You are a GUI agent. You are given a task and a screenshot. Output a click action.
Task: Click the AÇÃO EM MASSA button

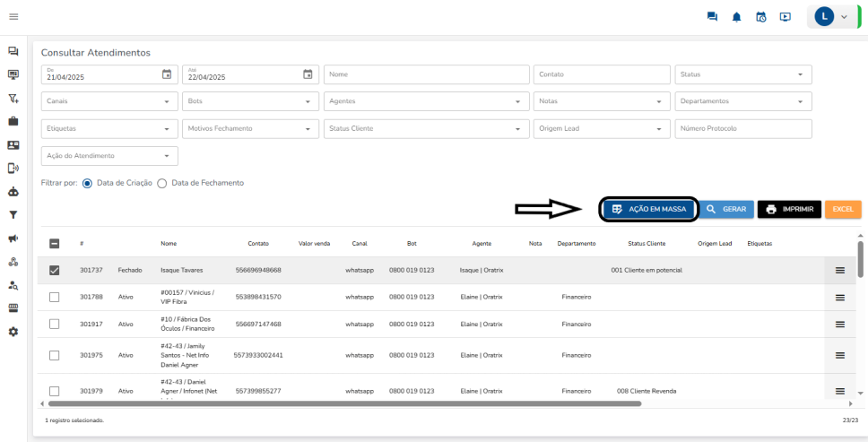pyautogui.click(x=648, y=209)
